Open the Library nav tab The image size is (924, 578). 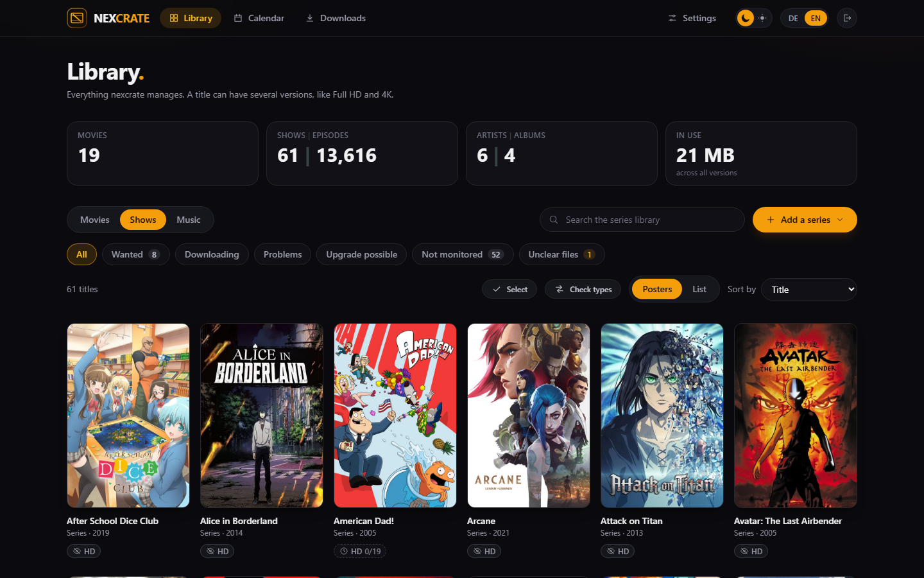pyautogui.click(x=191, y=18)
